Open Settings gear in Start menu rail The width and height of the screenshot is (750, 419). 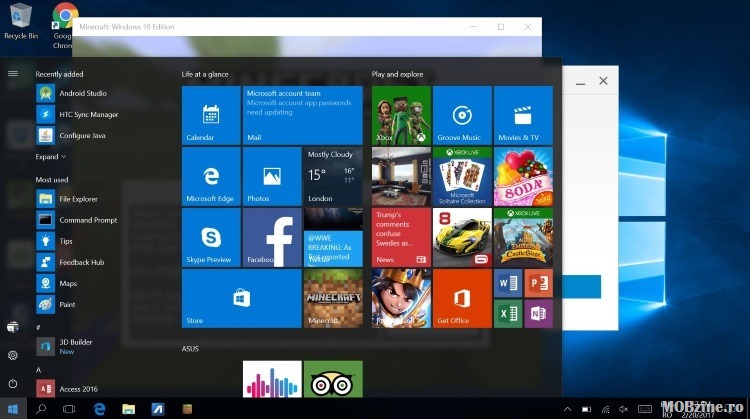(x=13, y=355)
